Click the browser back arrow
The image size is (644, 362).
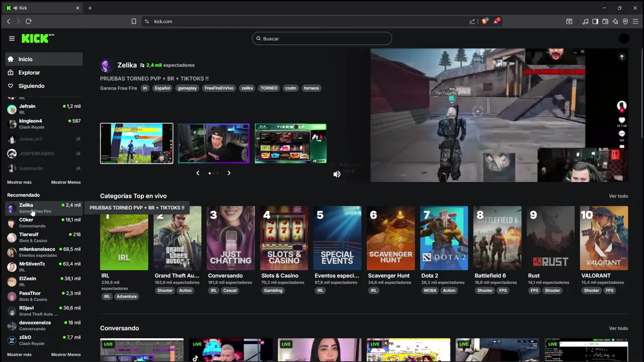coord(9,21)
